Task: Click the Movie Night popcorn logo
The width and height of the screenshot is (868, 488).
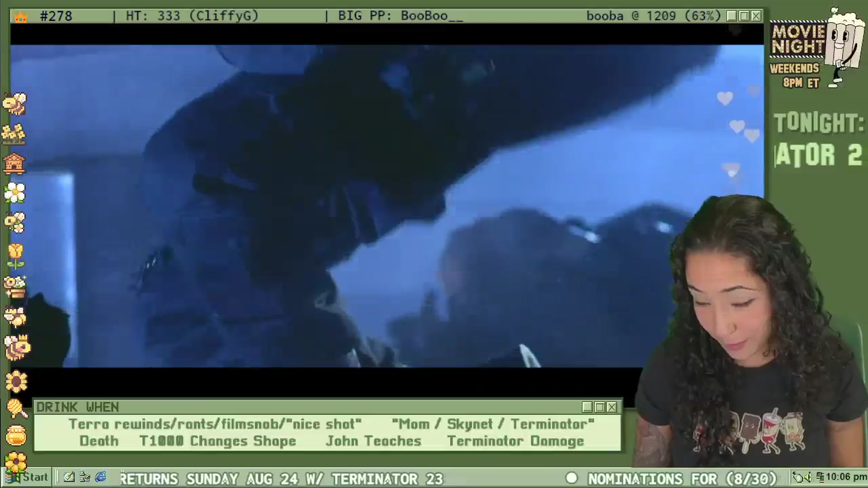Action: pos(817,47)
